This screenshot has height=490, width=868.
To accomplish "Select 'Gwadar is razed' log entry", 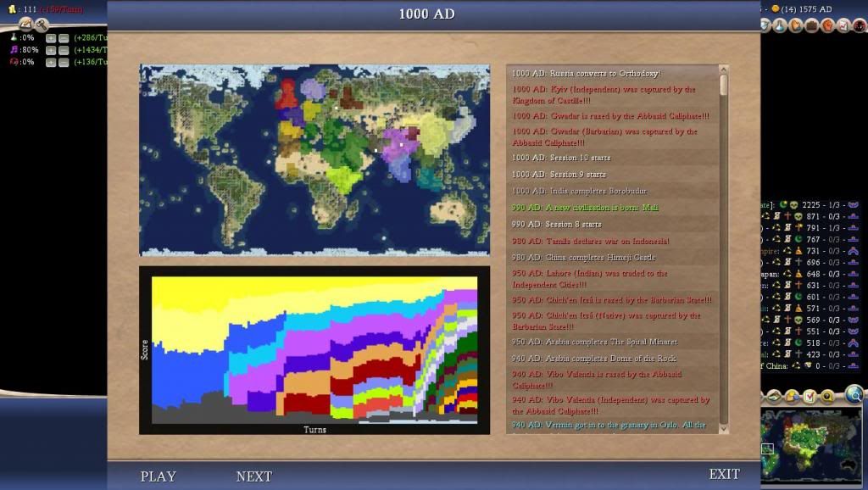I will coord(613,115).
